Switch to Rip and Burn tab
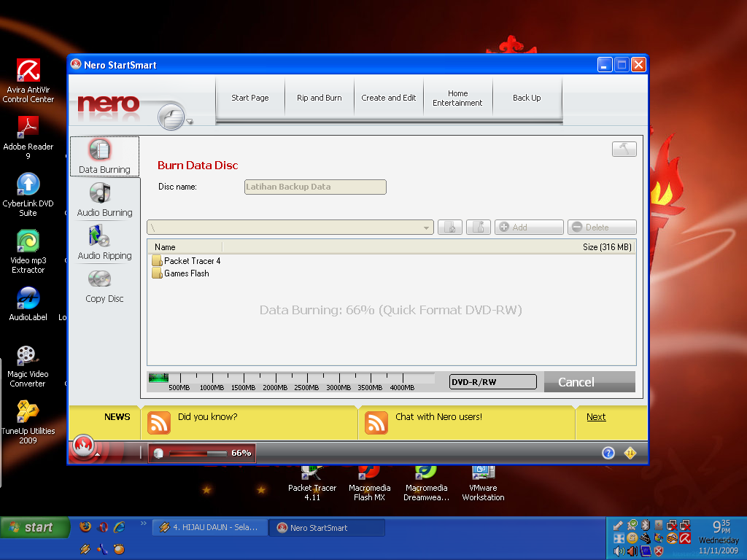Image resolution: width=747 pixels, height=560 pixels. click(x=320, y=98)
